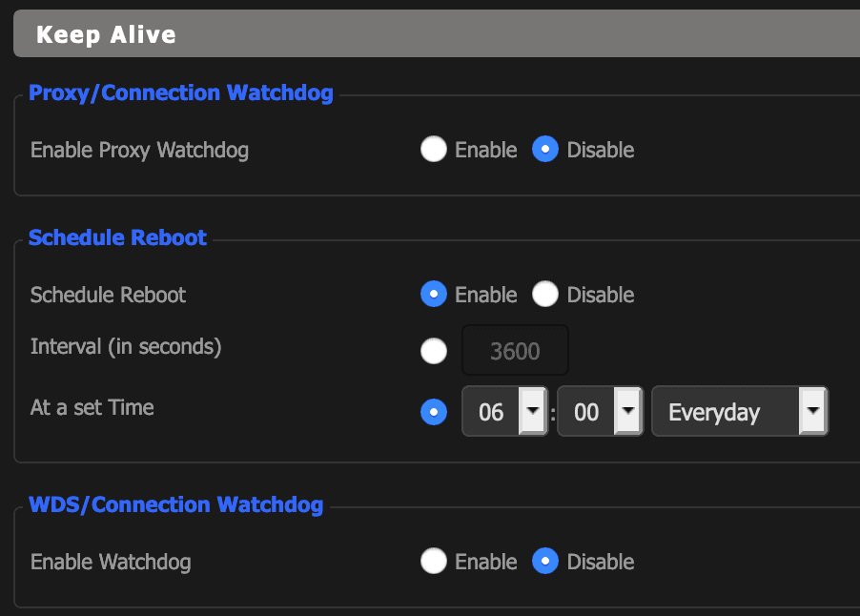This screenshot has width=860, height=616.
Task: Click the At a set Time label
Action: (92, 407)
